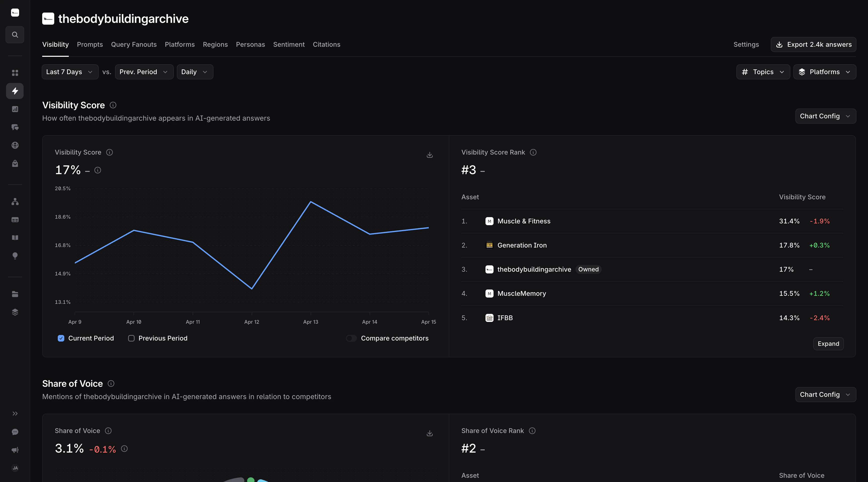
Task: Switch to the Regions tab
Action: 215,44
